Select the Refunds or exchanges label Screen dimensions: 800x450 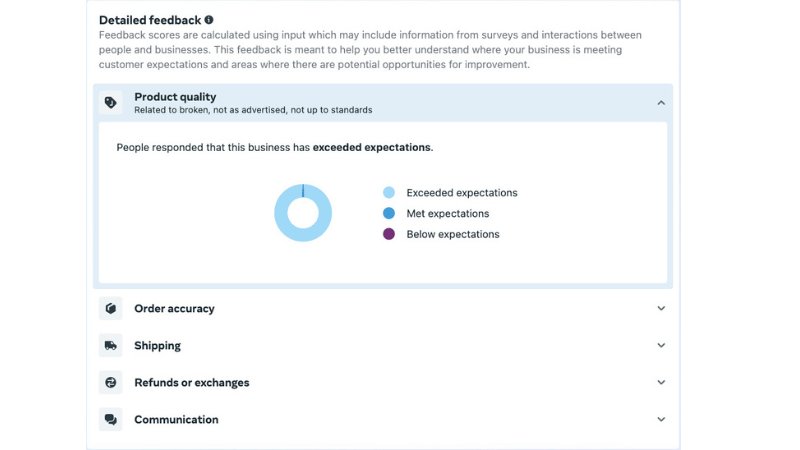(192, 383)
